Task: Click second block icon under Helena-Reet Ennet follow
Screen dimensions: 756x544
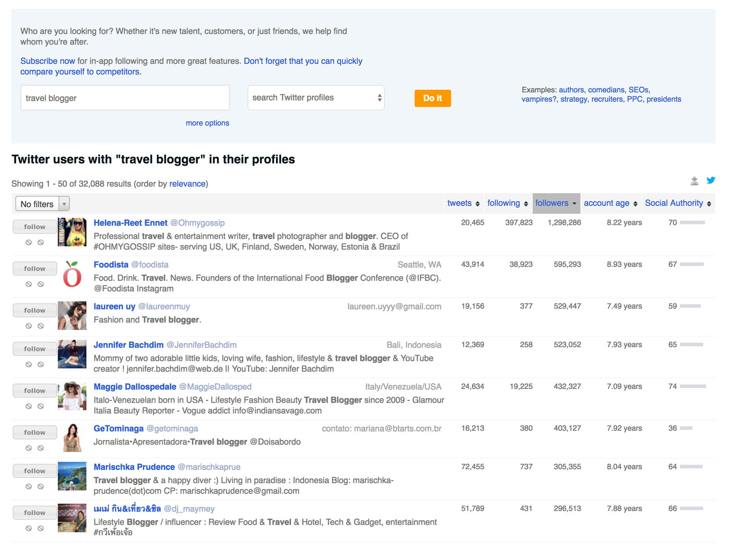Action: click(x=41, y=242)
